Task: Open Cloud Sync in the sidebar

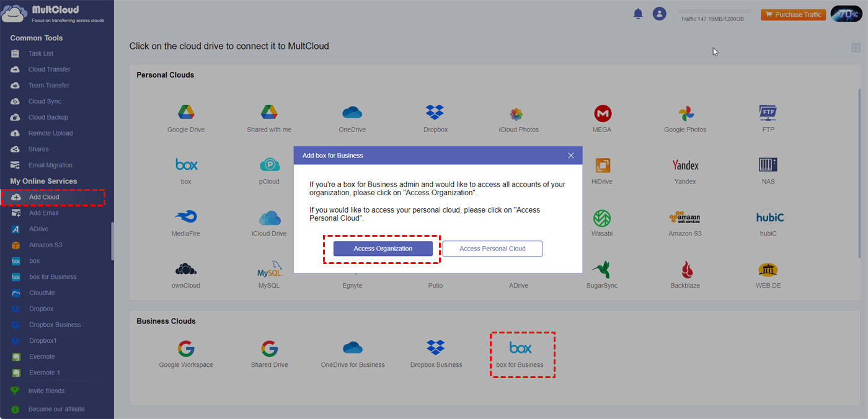Action: coord(45,101)
